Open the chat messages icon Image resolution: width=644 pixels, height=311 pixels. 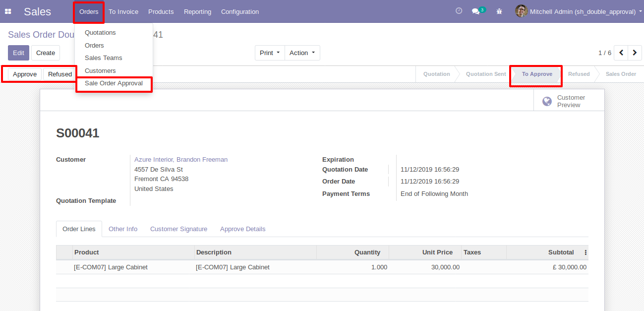(476, 11)
